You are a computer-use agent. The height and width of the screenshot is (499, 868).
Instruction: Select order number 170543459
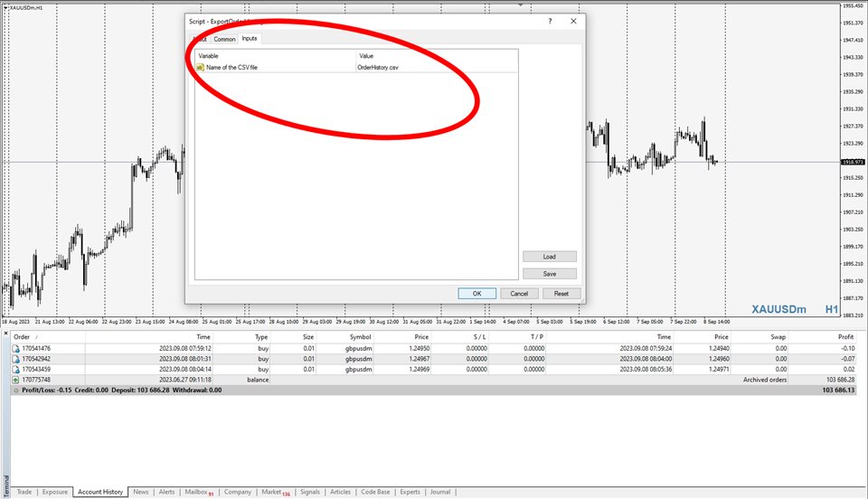click(36, 370)
